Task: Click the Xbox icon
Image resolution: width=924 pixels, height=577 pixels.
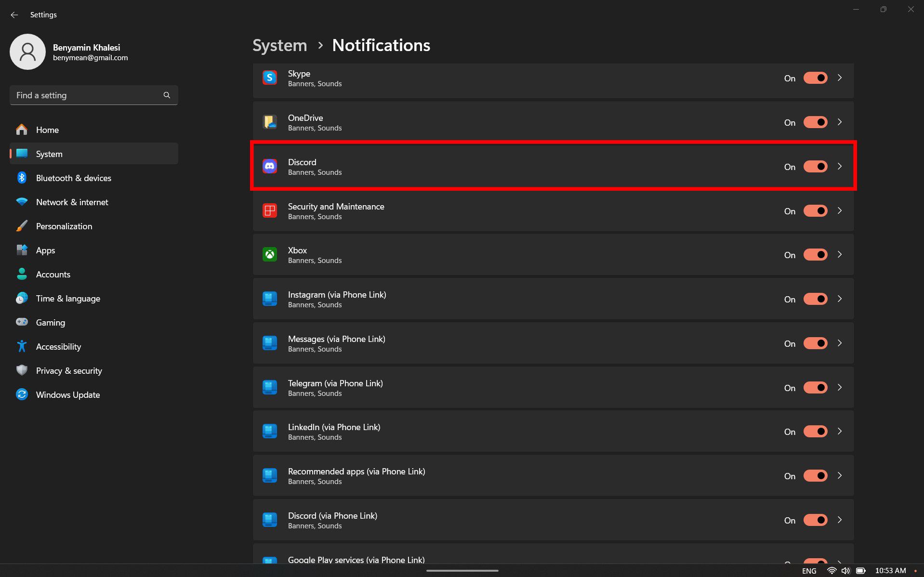Action: click(x=270, y=254)
